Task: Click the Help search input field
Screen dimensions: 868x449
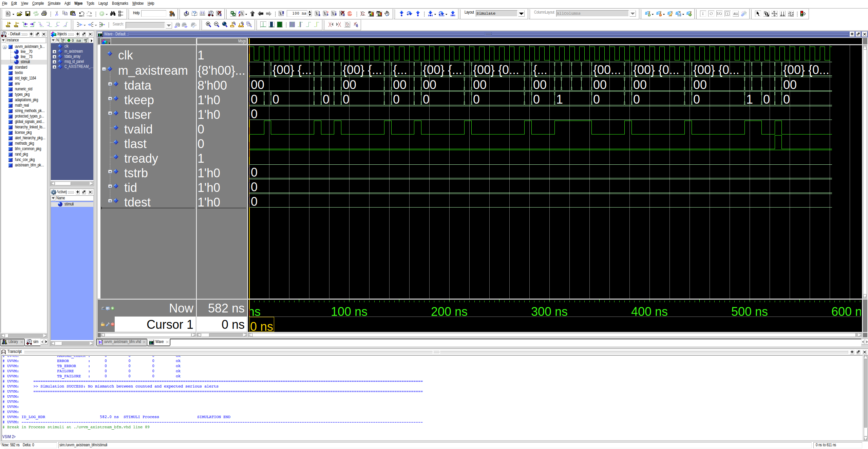Action: 153,14
